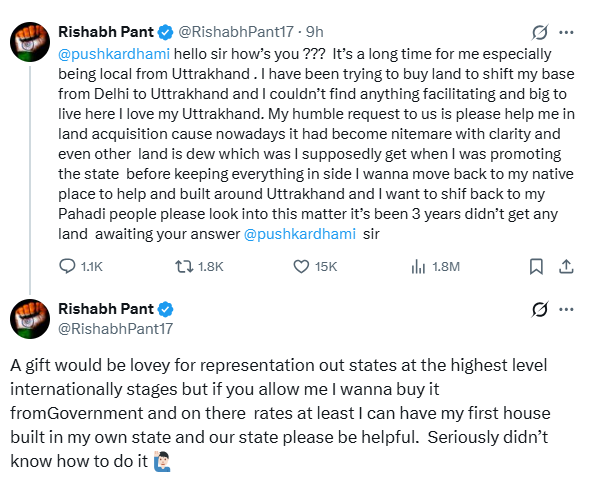Click Rishabh Pant name on first tweet
Viewport: 589px width, 481px height.
click(x=106, y=32)
